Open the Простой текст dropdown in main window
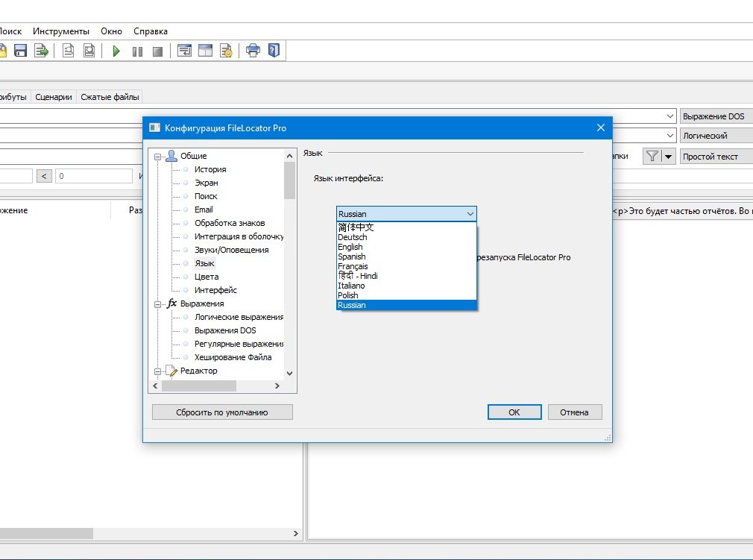Viewport: 753px width, 560px height. tap(716, 157)
